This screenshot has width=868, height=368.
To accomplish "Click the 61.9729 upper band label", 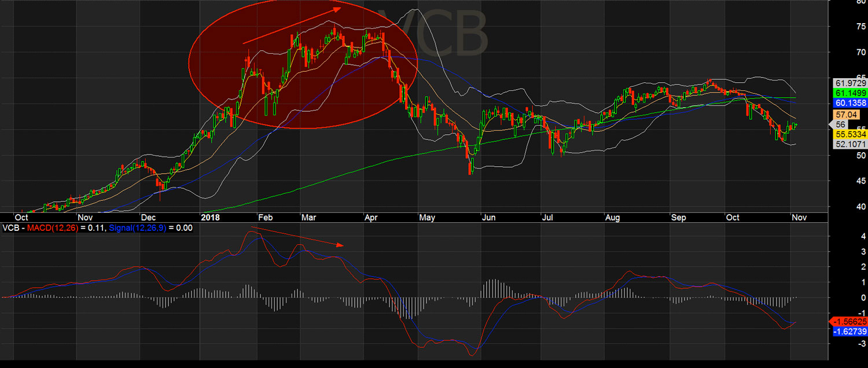I will (x=849, y=83).
